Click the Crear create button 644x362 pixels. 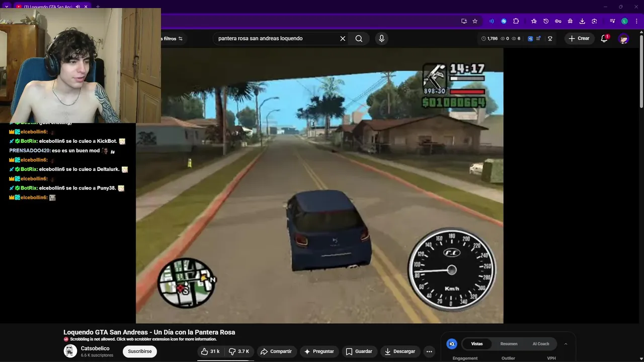579,38
